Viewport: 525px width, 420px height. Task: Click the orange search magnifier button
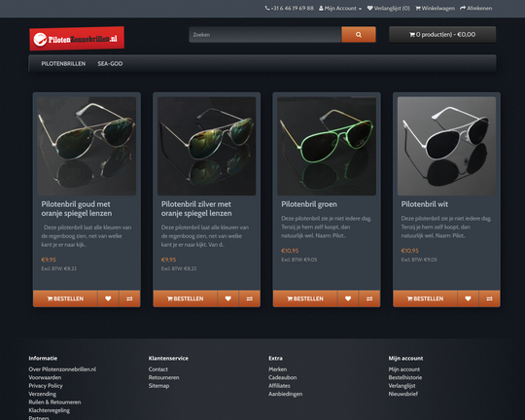(358, 34)
